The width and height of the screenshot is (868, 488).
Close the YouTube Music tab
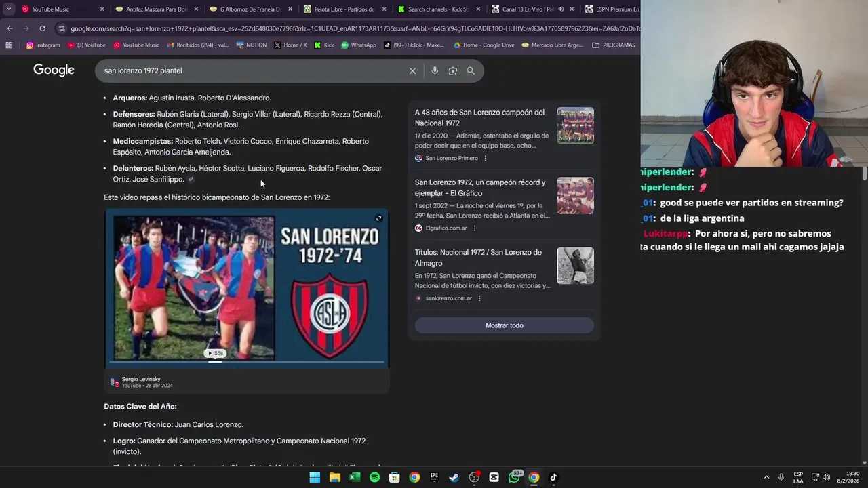102,9
